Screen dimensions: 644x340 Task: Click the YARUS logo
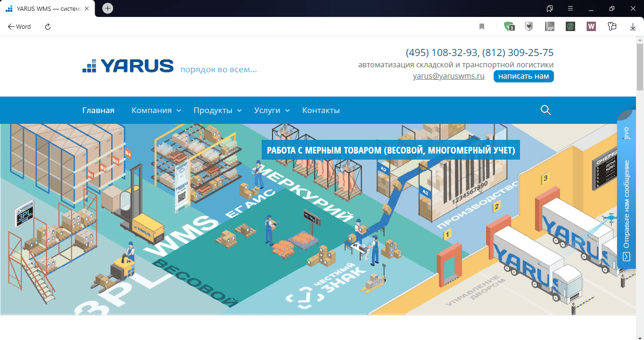point(128,66)
